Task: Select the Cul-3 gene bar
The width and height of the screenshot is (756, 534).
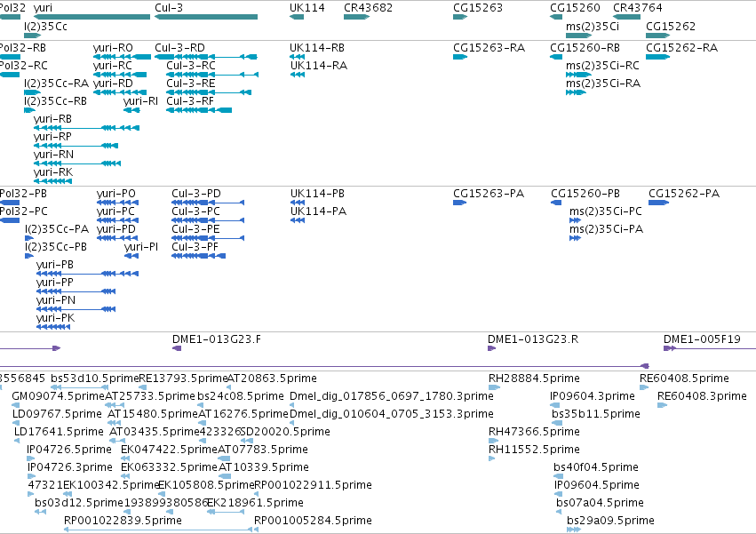Action: pos(206,17)
